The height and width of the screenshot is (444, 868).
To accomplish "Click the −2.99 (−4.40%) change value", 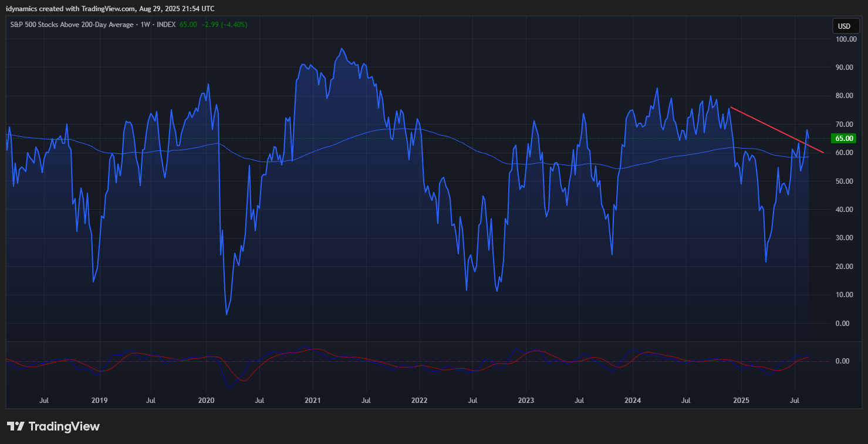I will tap(224, 25).
